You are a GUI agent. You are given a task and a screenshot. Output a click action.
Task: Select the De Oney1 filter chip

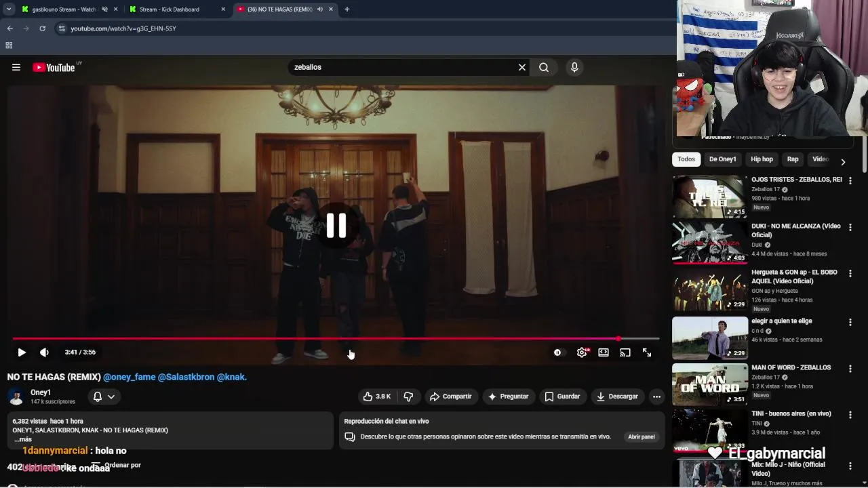pos(722,159)
